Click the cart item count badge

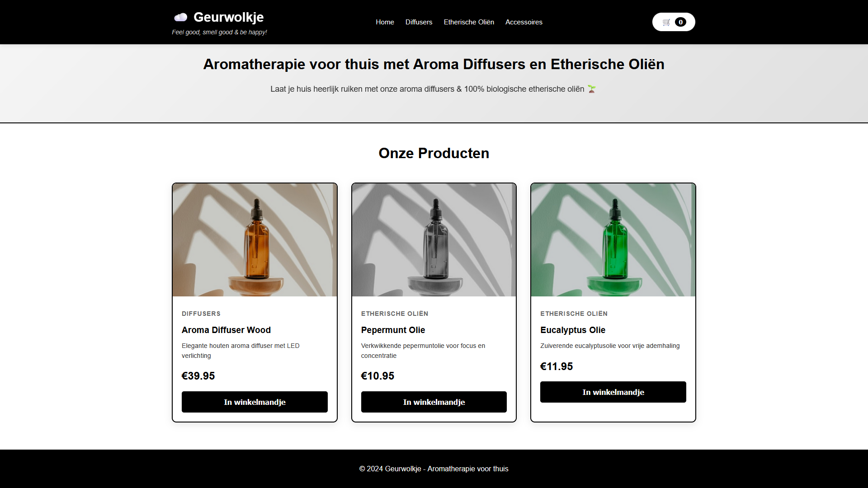(680, 22)
